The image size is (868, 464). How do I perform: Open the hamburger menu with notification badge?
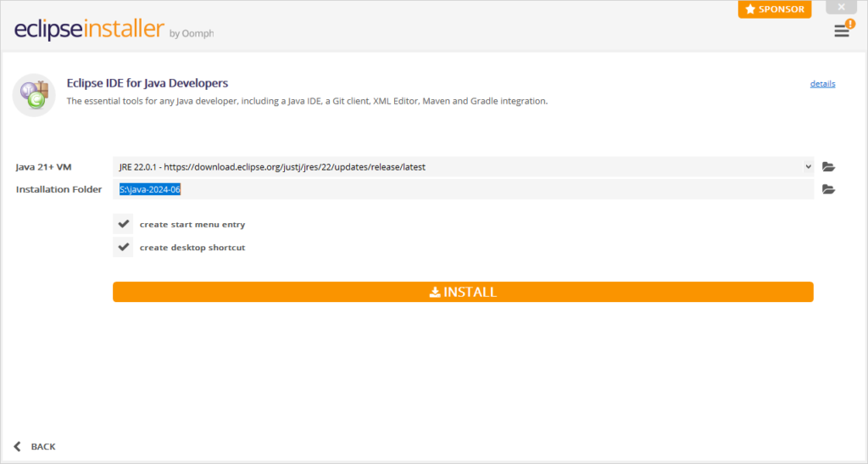coord(843,30)
